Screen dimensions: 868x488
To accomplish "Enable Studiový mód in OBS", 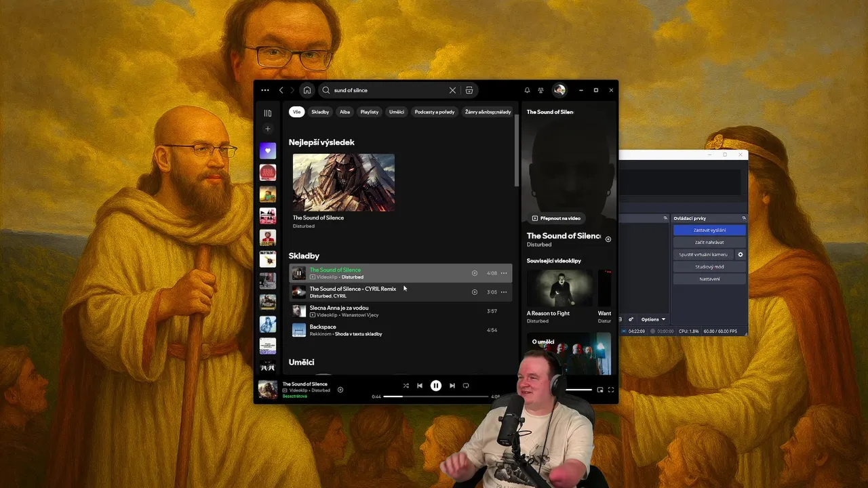I will click(709, 267).
